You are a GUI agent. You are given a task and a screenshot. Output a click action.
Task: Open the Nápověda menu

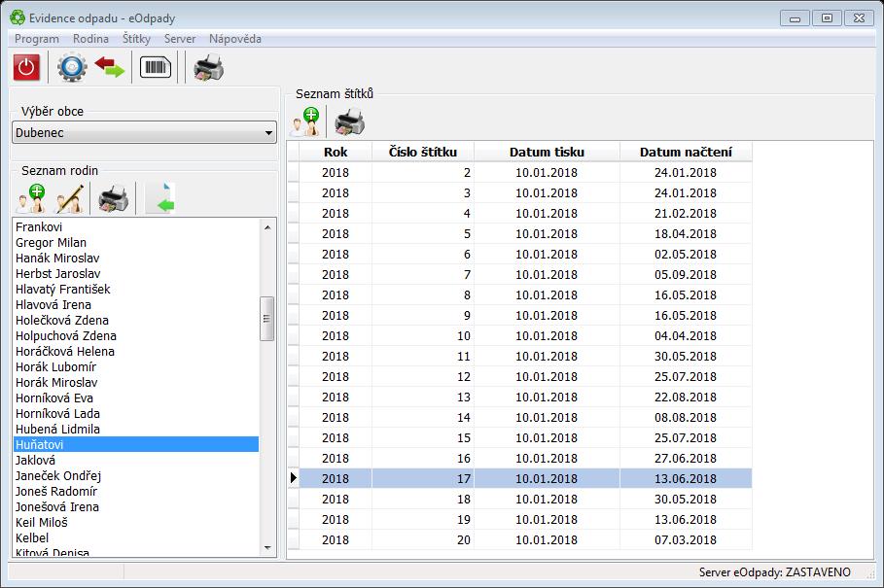235,39
